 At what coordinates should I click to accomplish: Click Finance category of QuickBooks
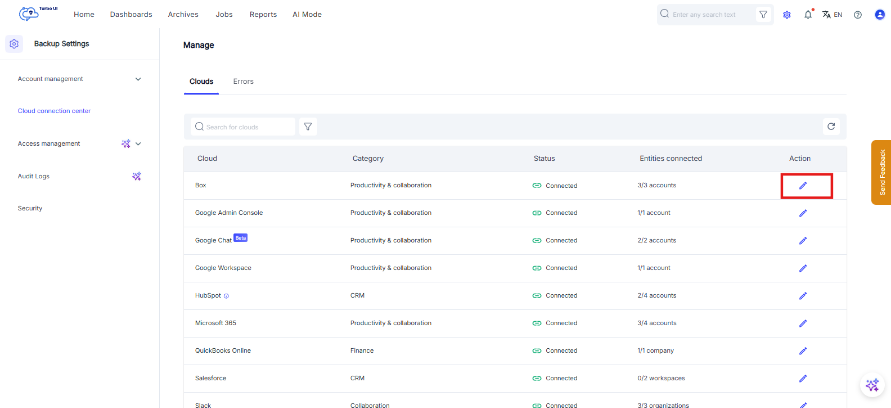tap(362, 351)
